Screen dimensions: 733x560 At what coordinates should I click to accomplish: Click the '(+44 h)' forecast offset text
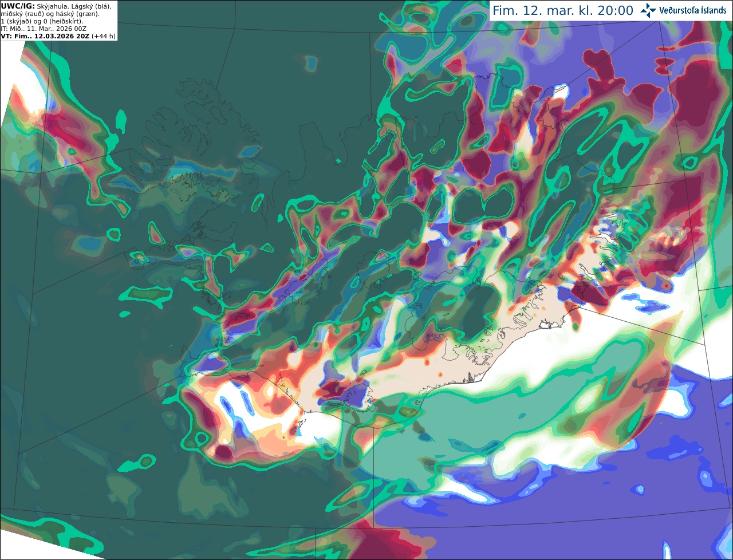click(x=103, y=36)
